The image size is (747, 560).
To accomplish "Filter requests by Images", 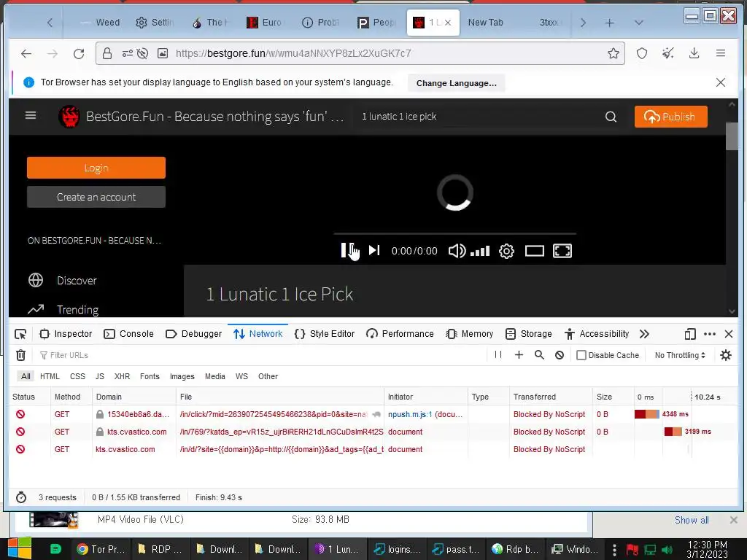I will tap(182, 376).
